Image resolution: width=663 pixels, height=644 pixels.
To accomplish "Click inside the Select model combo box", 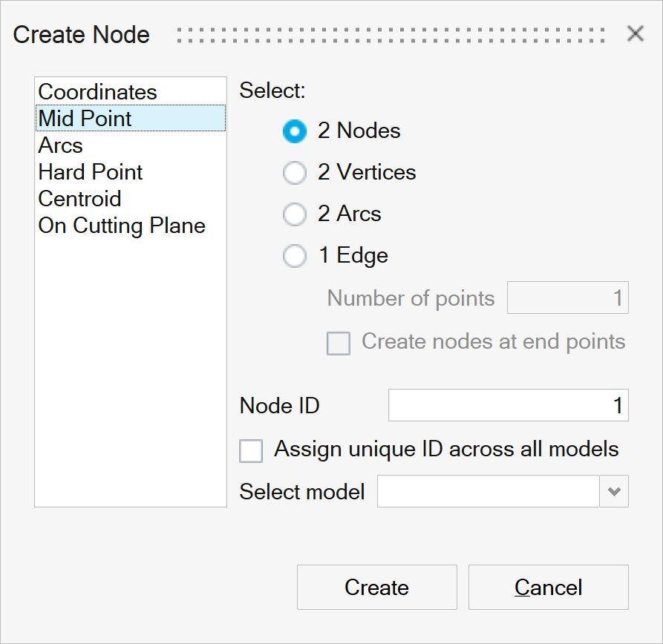I will (488, 492).
